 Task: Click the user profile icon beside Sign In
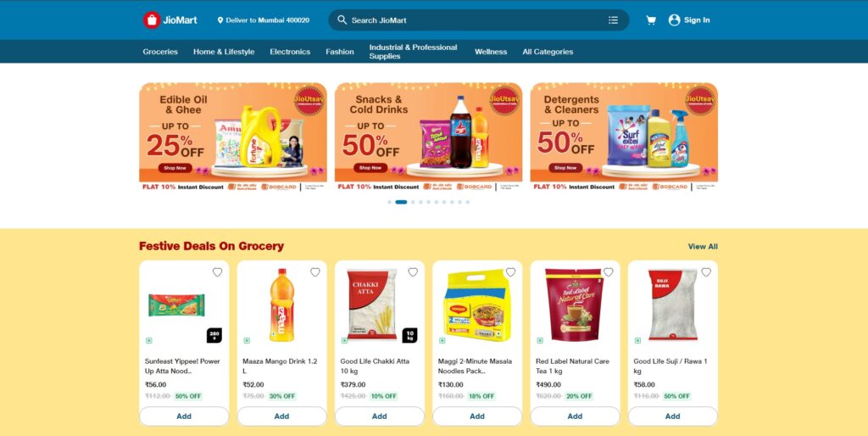coord(674,20)
